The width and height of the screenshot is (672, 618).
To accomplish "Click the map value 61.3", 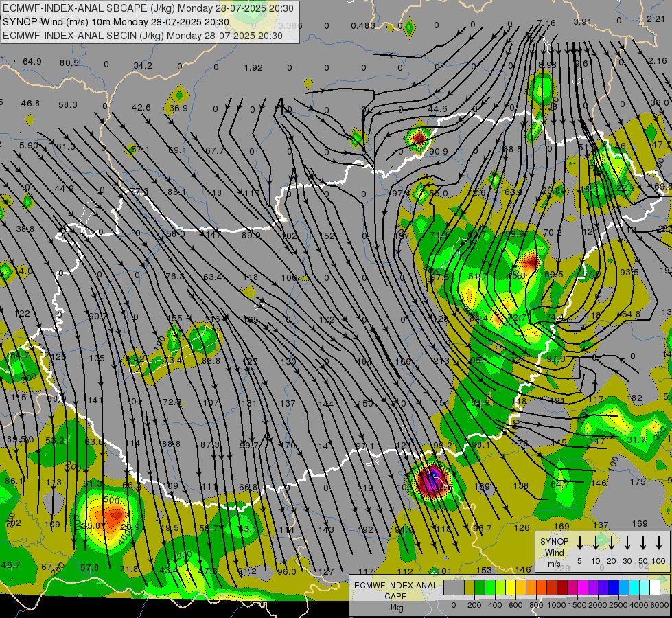I will 66,147.
